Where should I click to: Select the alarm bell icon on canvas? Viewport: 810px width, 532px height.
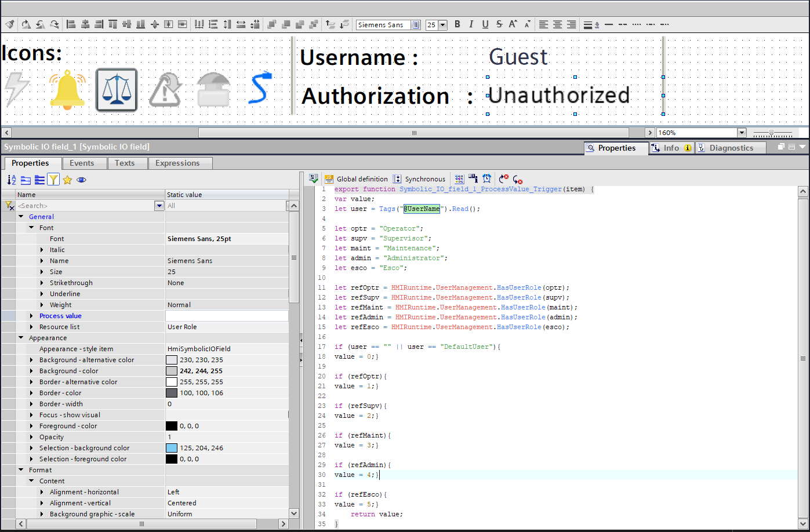pos(68,89)
